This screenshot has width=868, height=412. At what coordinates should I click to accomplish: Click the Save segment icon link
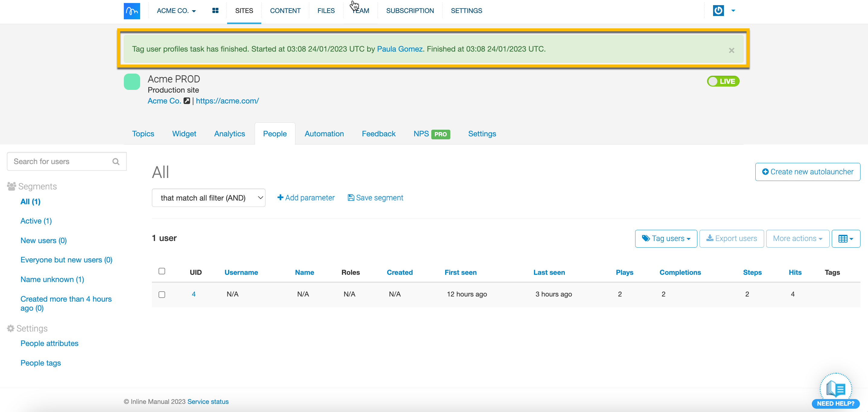click(x=375, y=198)
